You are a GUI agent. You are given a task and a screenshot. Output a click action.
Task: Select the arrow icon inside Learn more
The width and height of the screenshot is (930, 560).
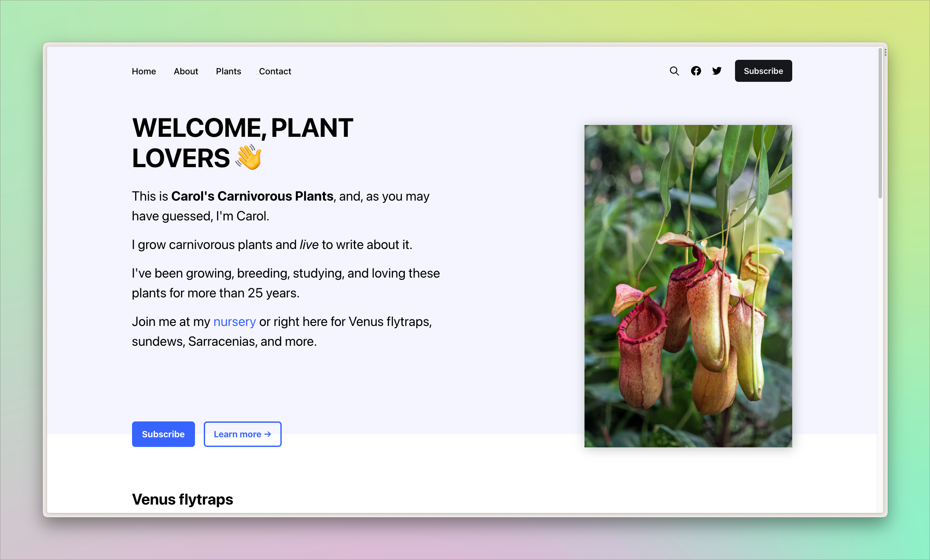pos(268,434)
